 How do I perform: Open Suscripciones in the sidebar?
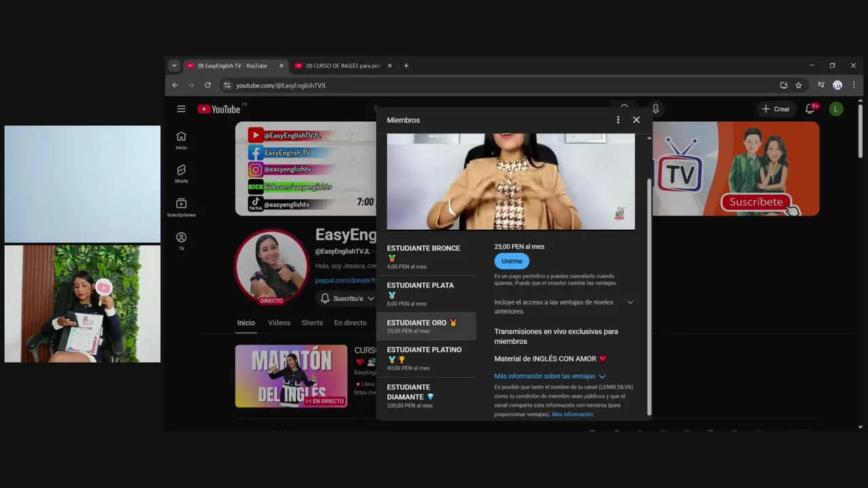point(181,207)
